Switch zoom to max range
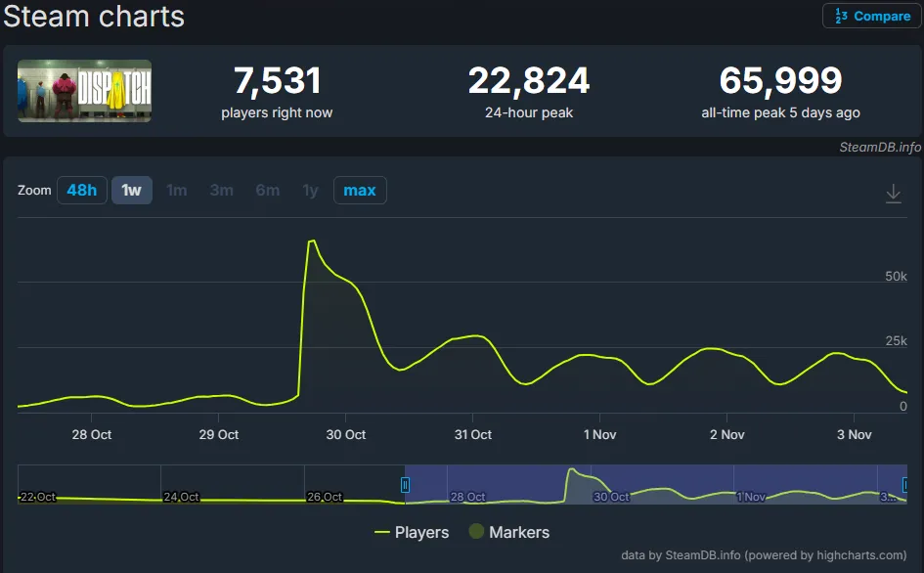 359,190
